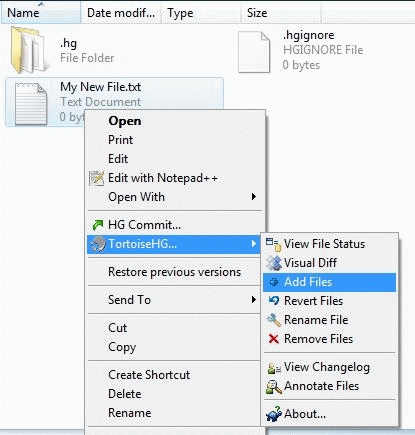Click the Annotate Files magnifier icon

click(x=274, y=387)
